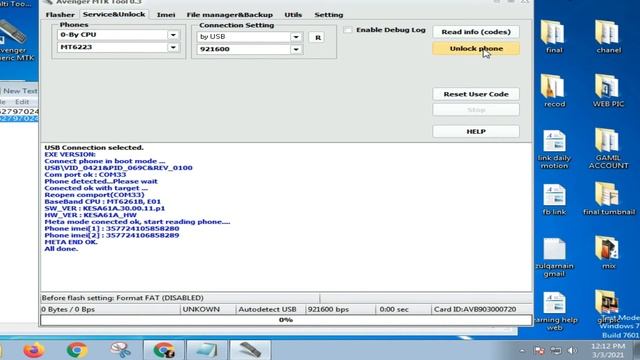
Task: Open the 'fb link' desktop file
Action: pos(554,200)
